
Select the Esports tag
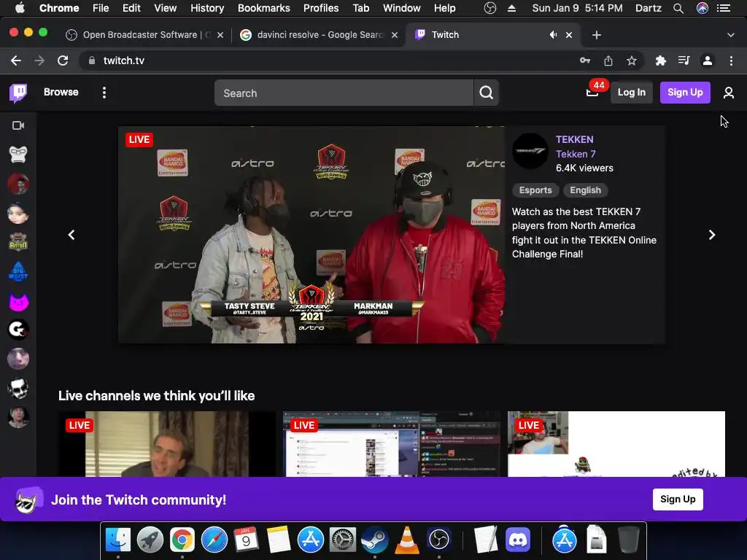tap(535, 190)
